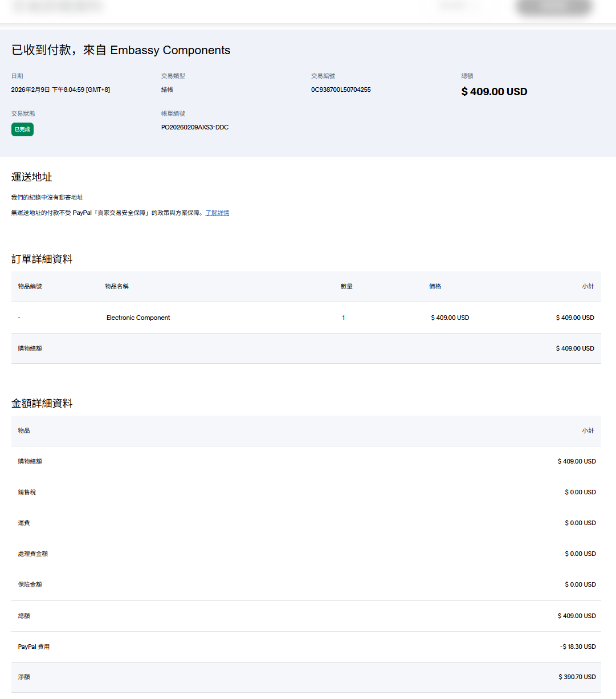Click the 價格 column header

coord(435,286)
